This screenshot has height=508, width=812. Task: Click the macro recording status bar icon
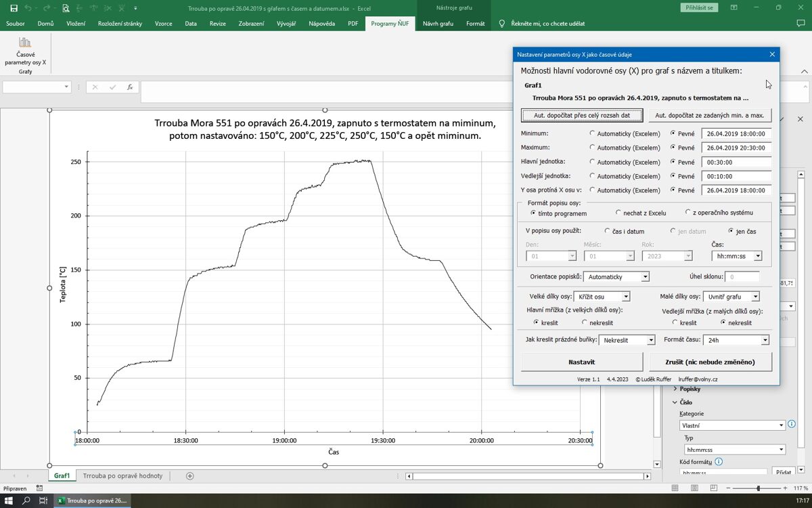[41, 488]
